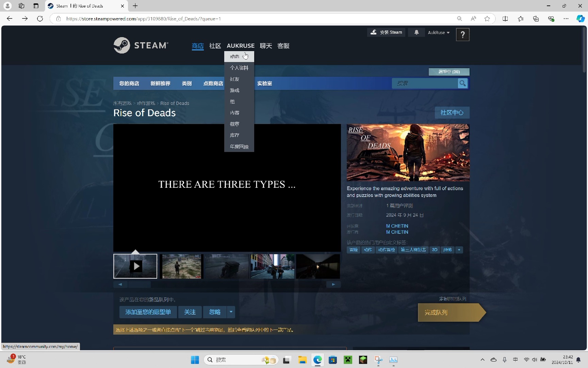The width and height of the screenshot is (588, 368).
Task: Open the 社区 top navigation tab
Action: (215, 46)
